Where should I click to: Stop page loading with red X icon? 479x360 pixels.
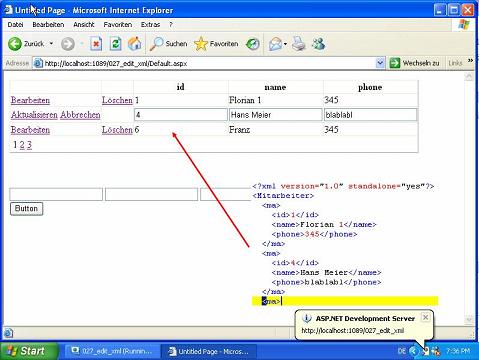[x=96, y=44]
